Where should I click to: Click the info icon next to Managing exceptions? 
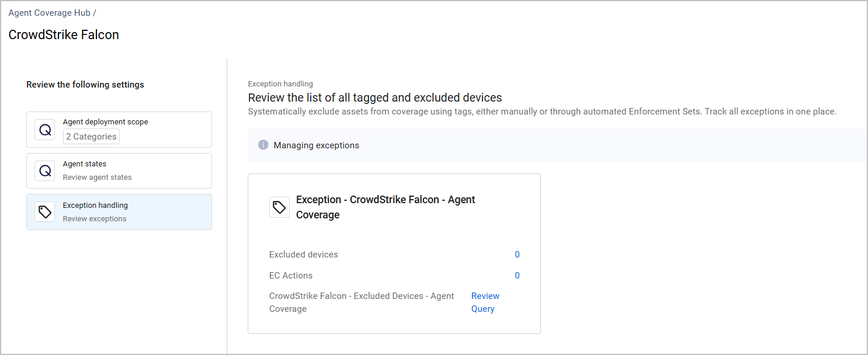[x=263, y=145]
